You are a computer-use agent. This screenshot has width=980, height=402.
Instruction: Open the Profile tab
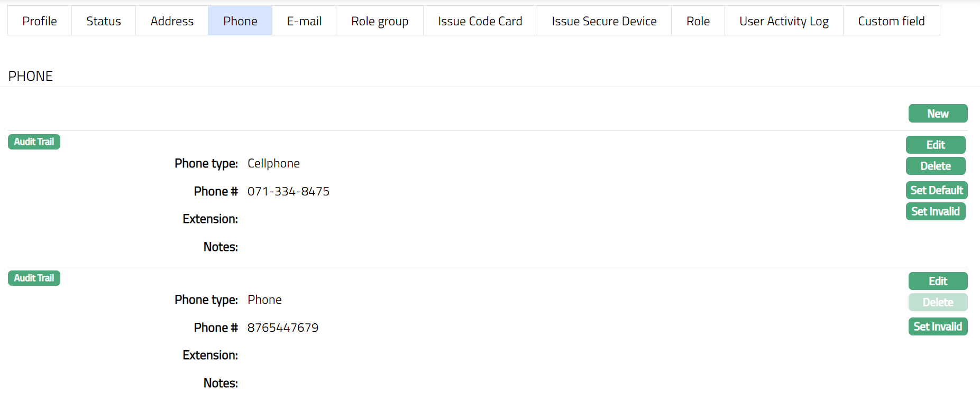point(40,21)
